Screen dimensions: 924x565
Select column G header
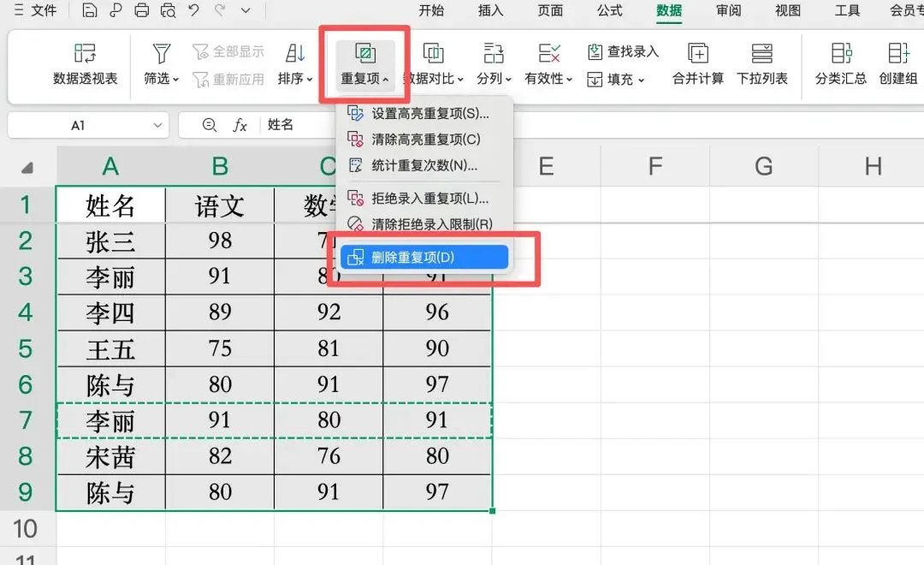click(764, 167)
